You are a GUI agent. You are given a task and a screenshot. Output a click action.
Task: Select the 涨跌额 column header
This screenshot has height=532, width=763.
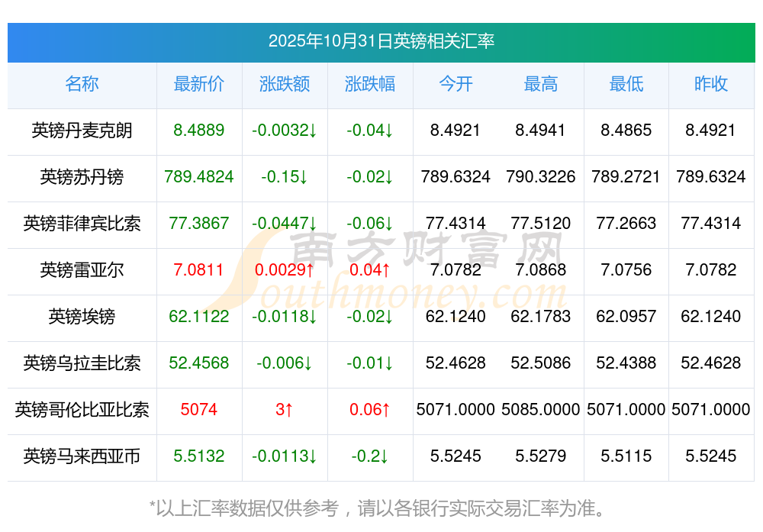coord(285,84)
